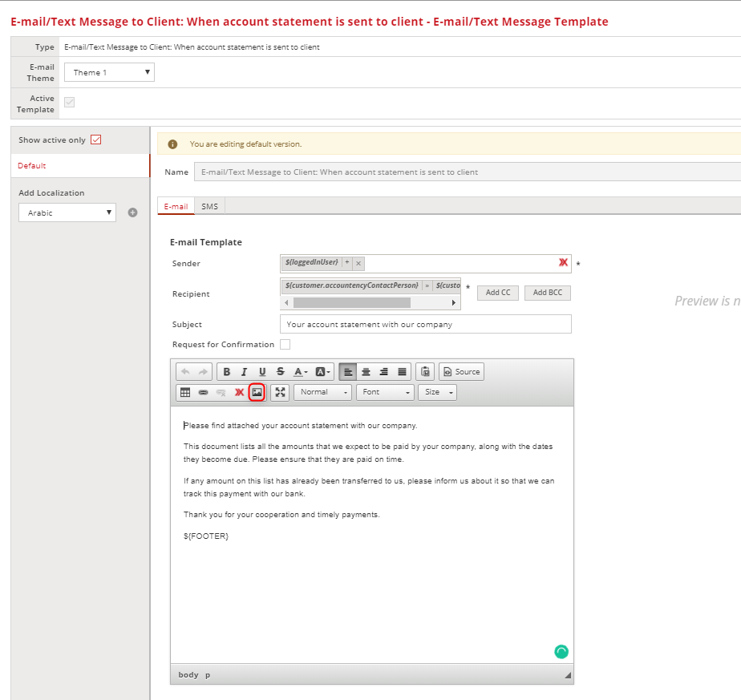This screenshot has height=700, width=741.
Task: Switch to the E-mail tab
Action: point(176,207)
